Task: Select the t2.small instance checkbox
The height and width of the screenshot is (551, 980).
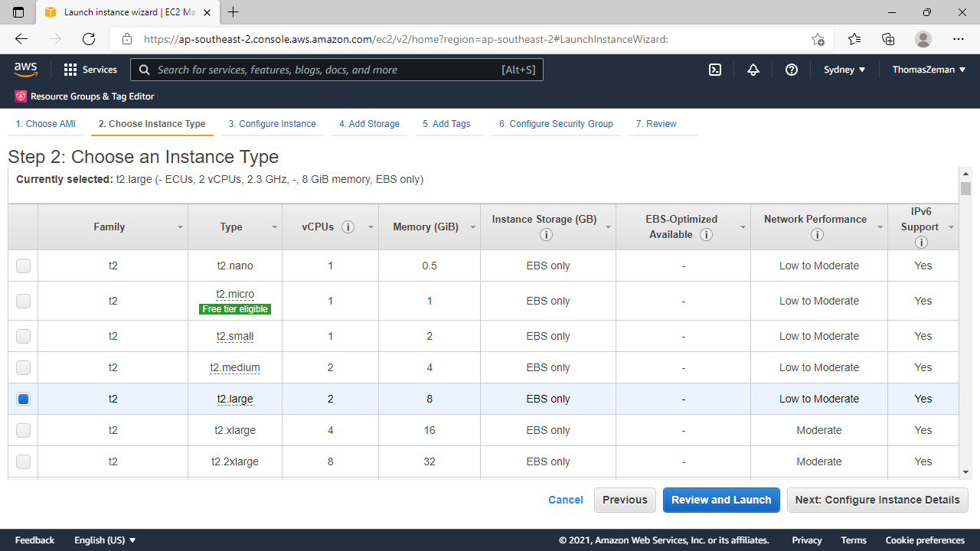Action: tap(23, 336)
